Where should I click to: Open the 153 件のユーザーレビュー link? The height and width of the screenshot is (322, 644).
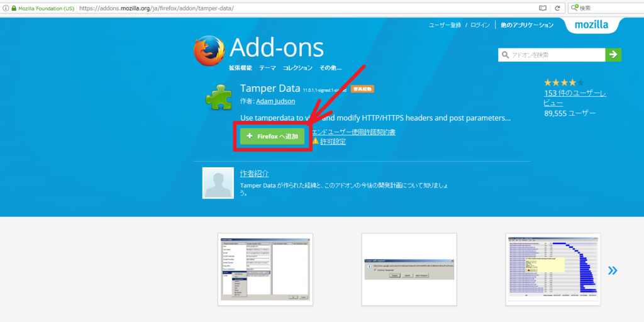coord(575,98)
